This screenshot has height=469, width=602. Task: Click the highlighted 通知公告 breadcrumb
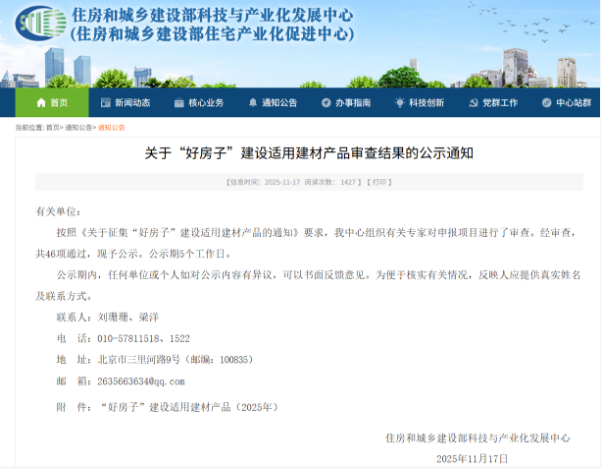111,128
